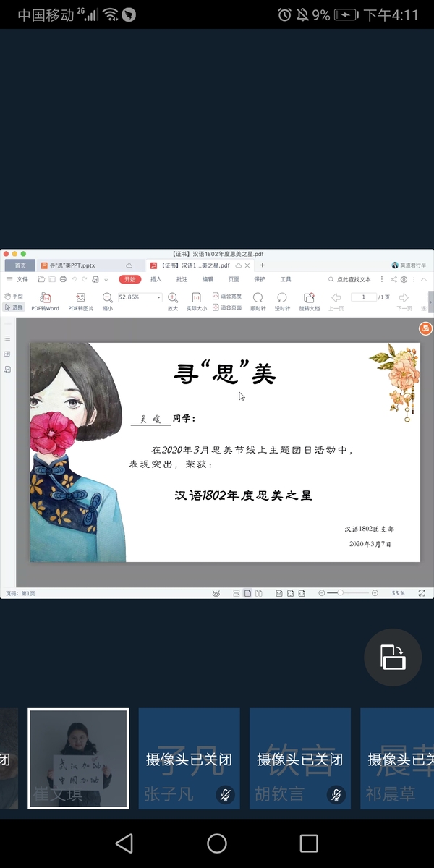This screenshot has height=868, width=434.
Task: Open the 文件 file menu
Action: (17, 279)
